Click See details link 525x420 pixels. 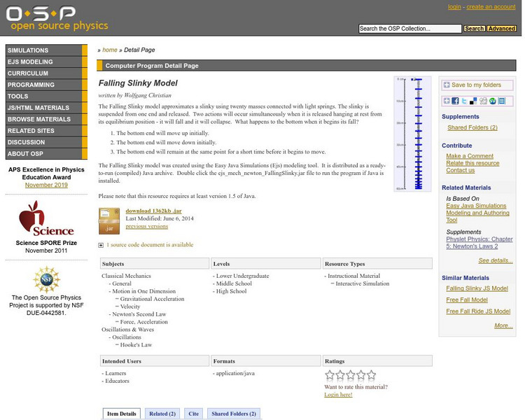(496, 260)
